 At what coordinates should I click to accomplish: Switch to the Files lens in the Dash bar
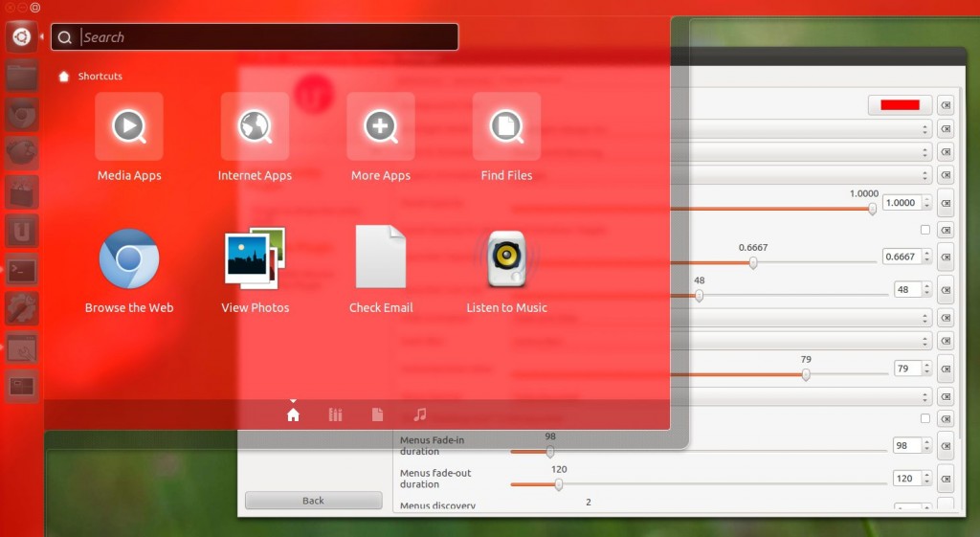(377, 414)
